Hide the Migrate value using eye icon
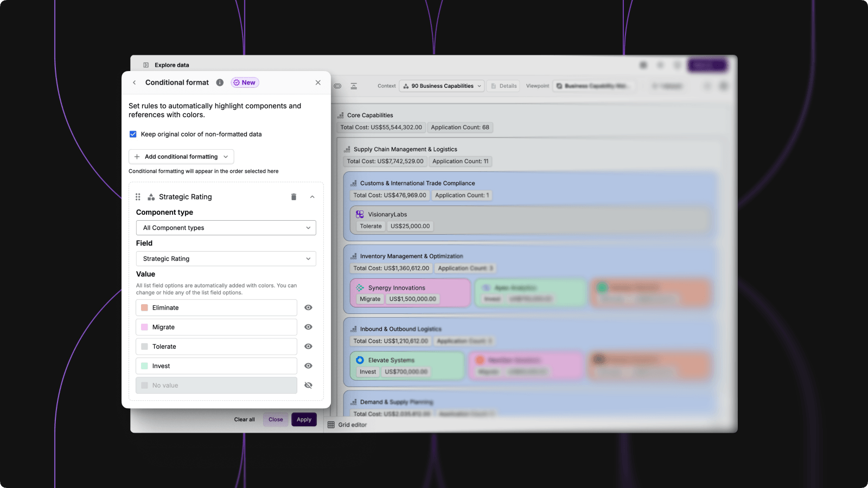Image resolution: width=868 pixels, height=488 pixels. pos(308,328)
